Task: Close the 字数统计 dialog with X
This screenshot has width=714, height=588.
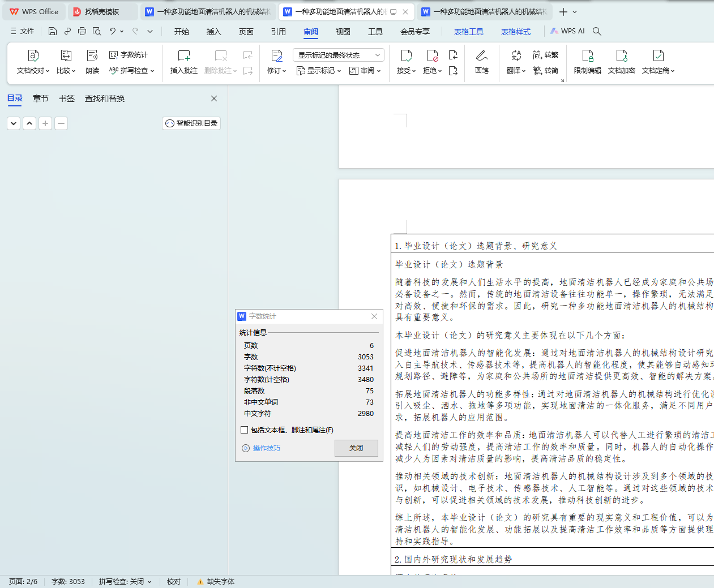Action: [374, 316]
